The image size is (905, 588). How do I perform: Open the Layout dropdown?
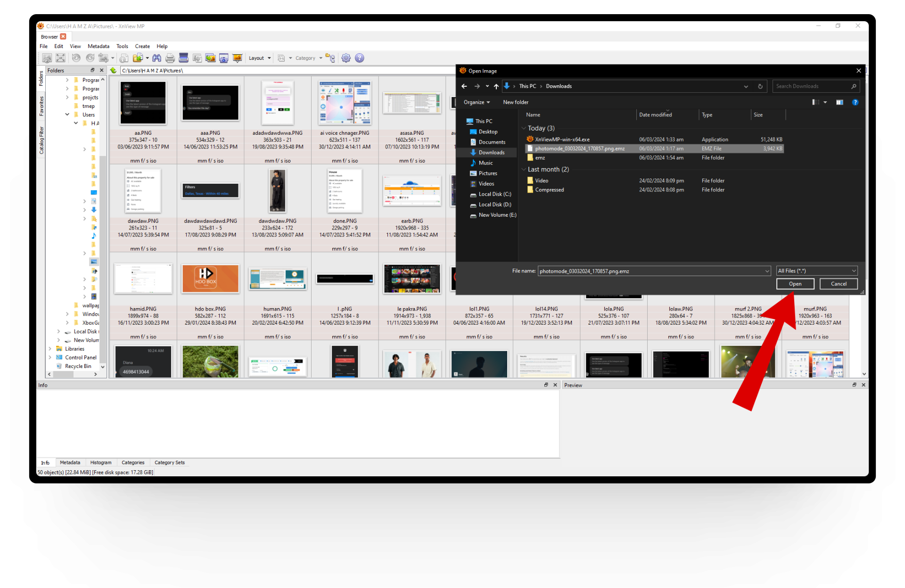tap(260, 58)
